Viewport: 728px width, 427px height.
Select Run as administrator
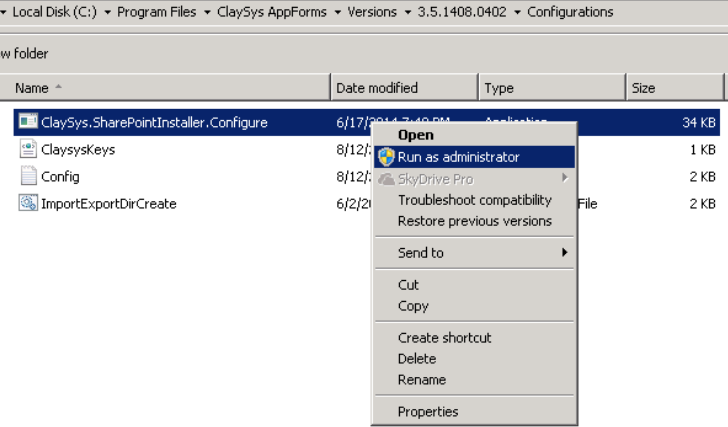tap(474, 157)
